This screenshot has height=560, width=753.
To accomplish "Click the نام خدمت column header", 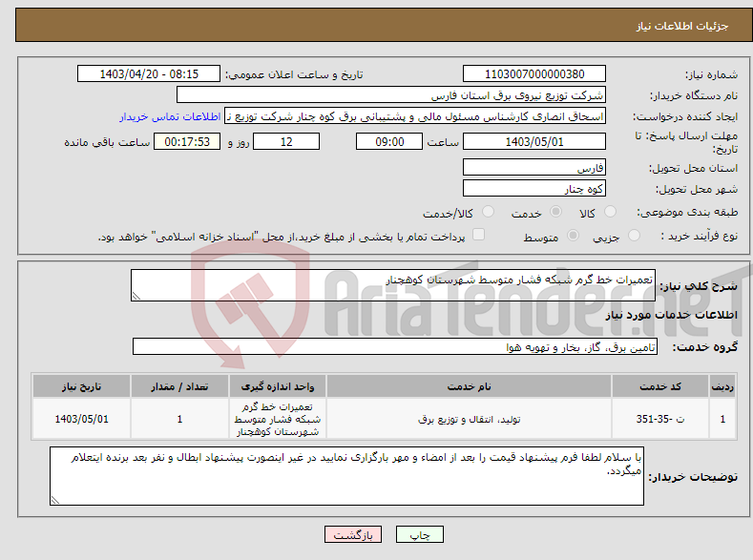I will [x=469, y=386].
